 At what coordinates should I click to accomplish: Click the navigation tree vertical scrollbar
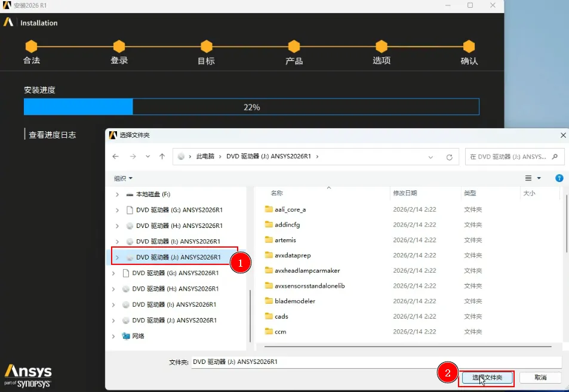click(x=250, y=316)
